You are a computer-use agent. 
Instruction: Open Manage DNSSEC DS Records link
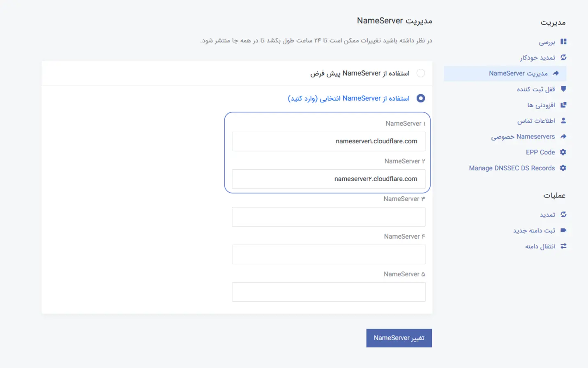(x=512, y=168)
